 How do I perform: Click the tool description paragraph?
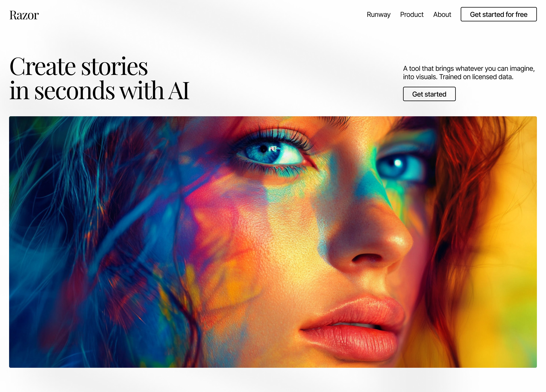pyautogui.click(x=469, y=73)
